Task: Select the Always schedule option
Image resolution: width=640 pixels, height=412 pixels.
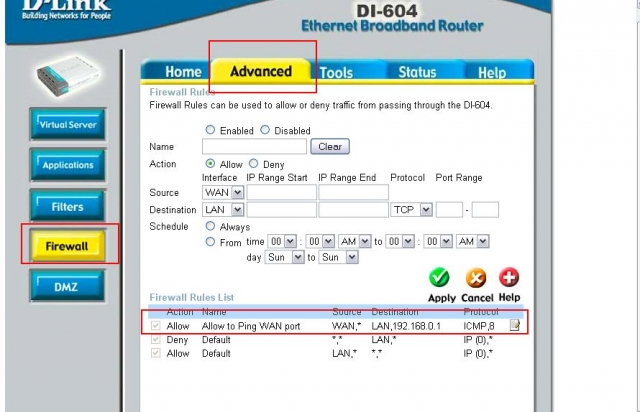Action: pos(210,226)
